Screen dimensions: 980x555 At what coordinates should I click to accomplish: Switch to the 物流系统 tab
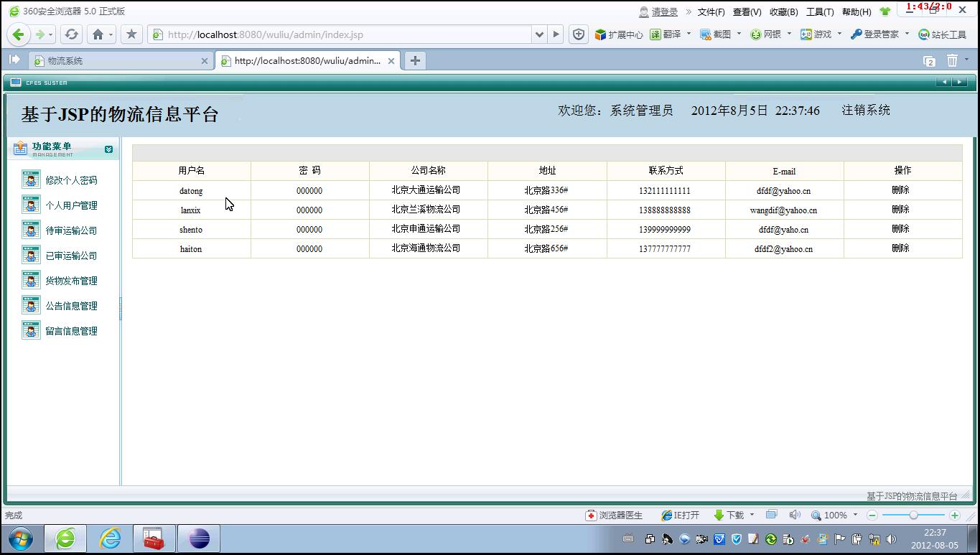tap(121, 61)
